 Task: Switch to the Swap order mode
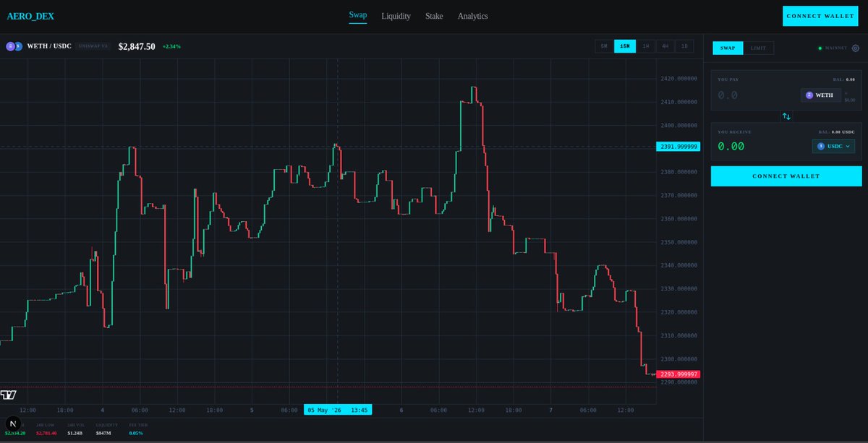[728, 48]
